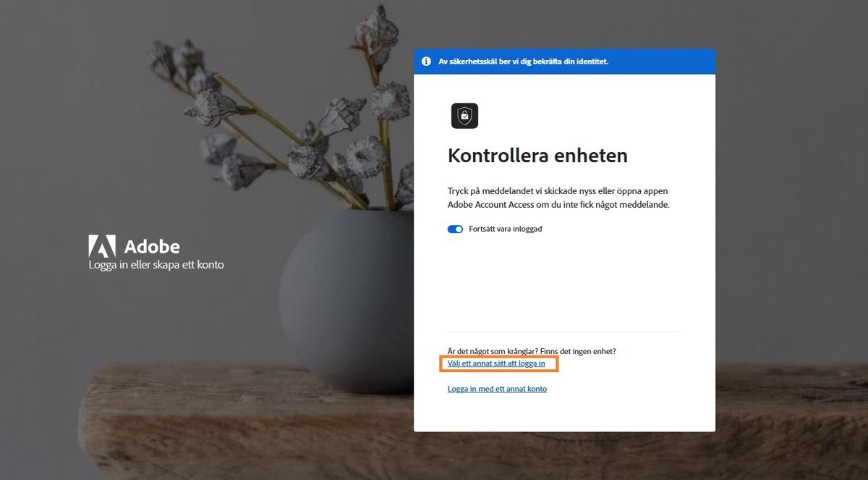Disable the Fortsätt vara inloggad toggle

click(455, 229)
